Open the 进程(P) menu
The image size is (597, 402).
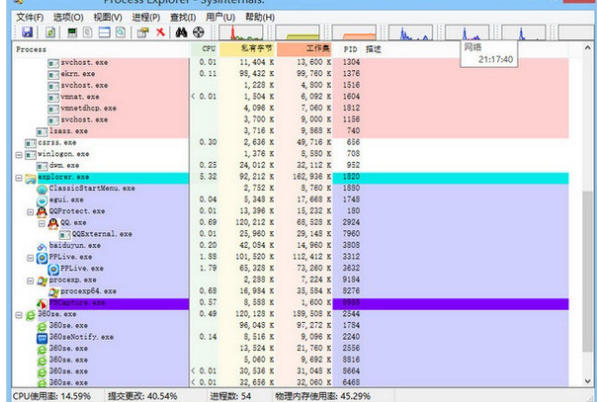[x=146, y=17]
